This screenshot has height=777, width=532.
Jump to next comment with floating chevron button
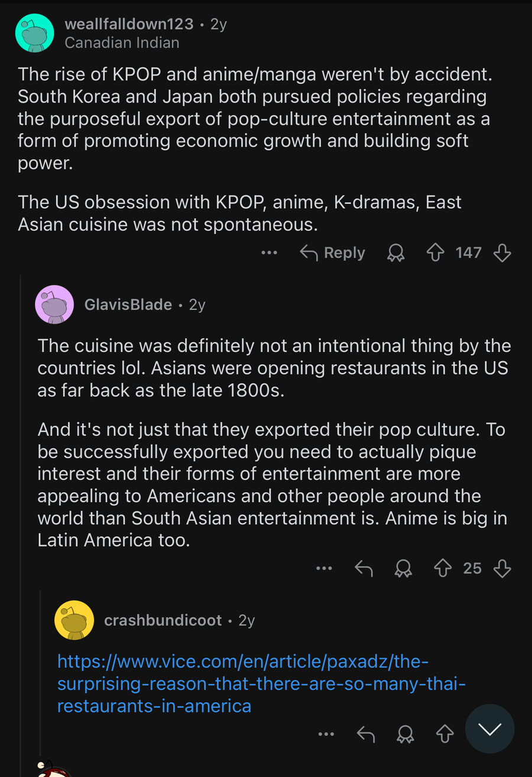click(x=490, y=729)
